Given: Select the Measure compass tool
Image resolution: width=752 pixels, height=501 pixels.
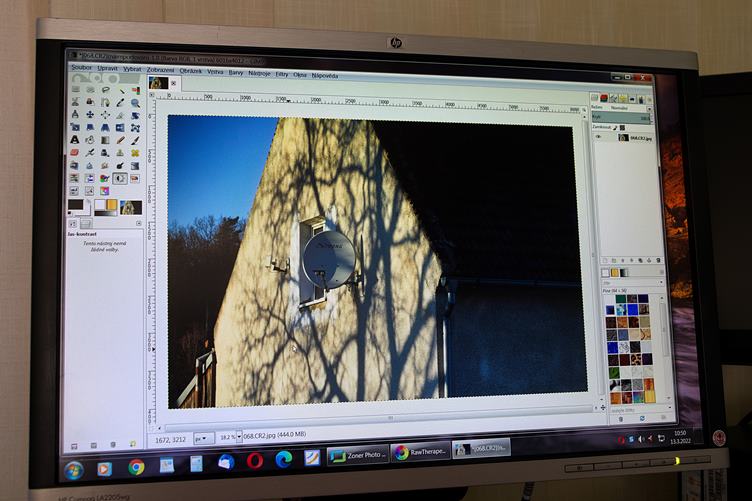Looking at the screenshot, I should point(75,114).
